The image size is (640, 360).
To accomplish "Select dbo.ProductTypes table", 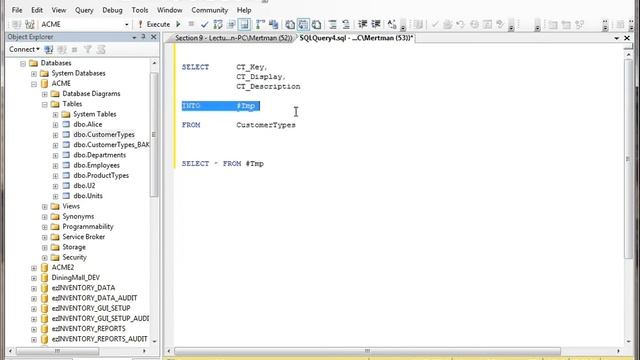I will pos(101,176).
